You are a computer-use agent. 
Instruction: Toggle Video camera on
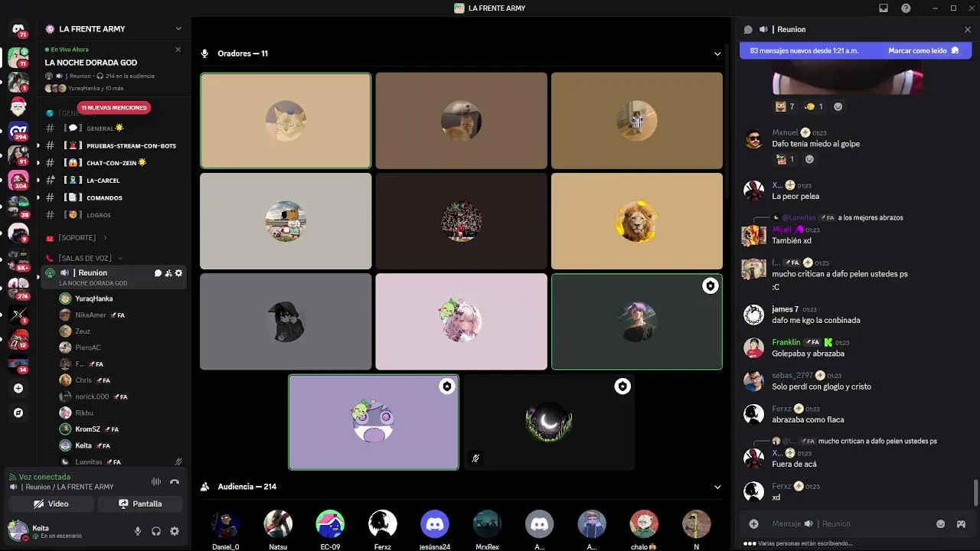point(51,504)
